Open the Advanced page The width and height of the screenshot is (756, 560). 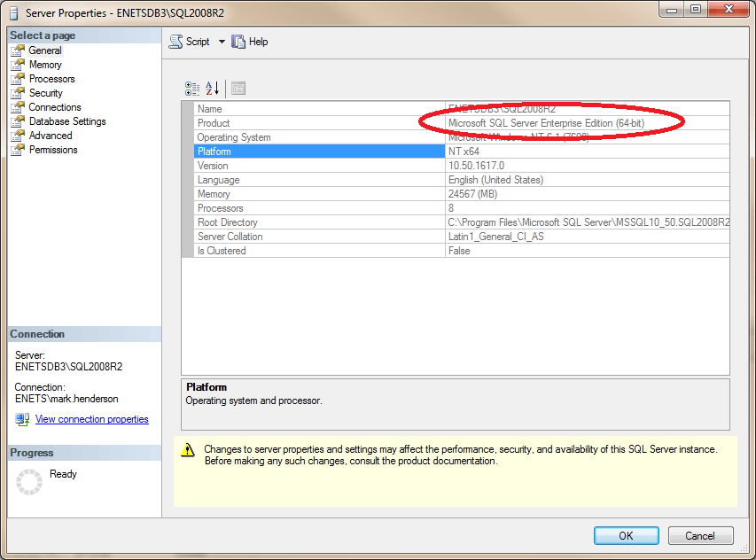coord(51,136)
